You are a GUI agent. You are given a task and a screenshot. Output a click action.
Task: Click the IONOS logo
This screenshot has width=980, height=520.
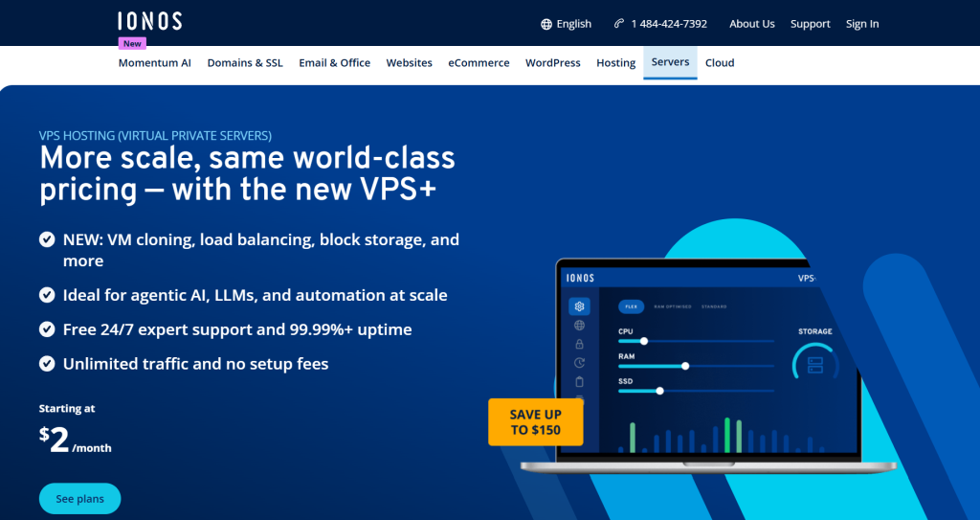[150, 21]
